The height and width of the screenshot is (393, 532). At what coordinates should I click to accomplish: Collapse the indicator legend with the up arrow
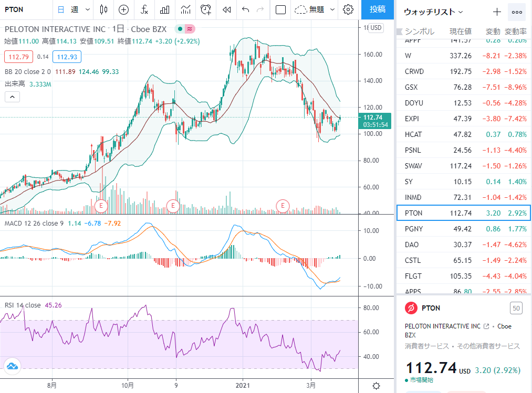[x=12, y=97]
